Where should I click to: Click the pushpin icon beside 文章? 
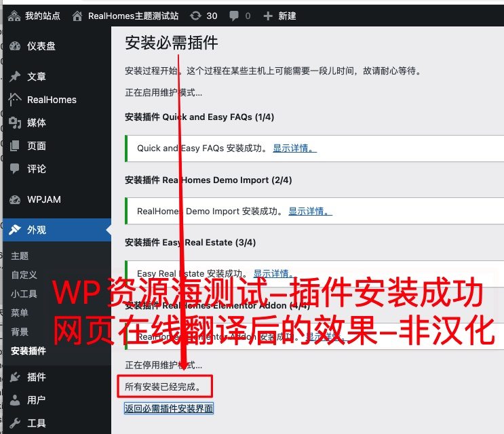15,77
